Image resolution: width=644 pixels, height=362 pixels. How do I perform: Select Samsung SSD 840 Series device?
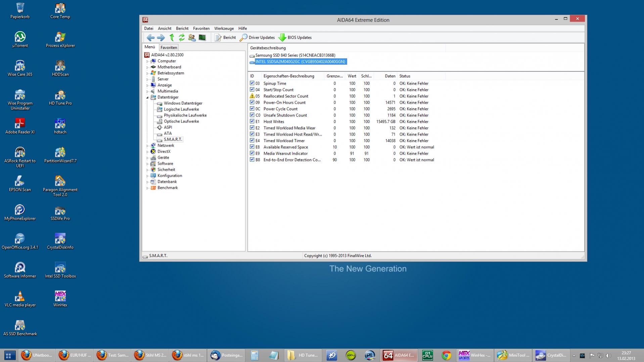(295, 55)
